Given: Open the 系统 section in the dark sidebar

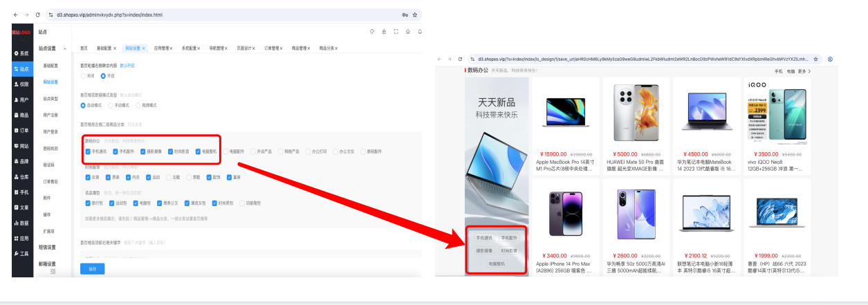Looking at the screenshot, I should [21, 53].
